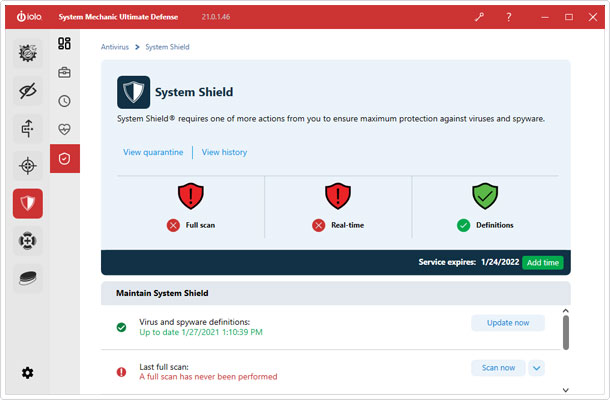Click the 'Service expires: 1/24/2022' text
The height and width of the screenshot is (400, 610).
click(x=469, y=262)
